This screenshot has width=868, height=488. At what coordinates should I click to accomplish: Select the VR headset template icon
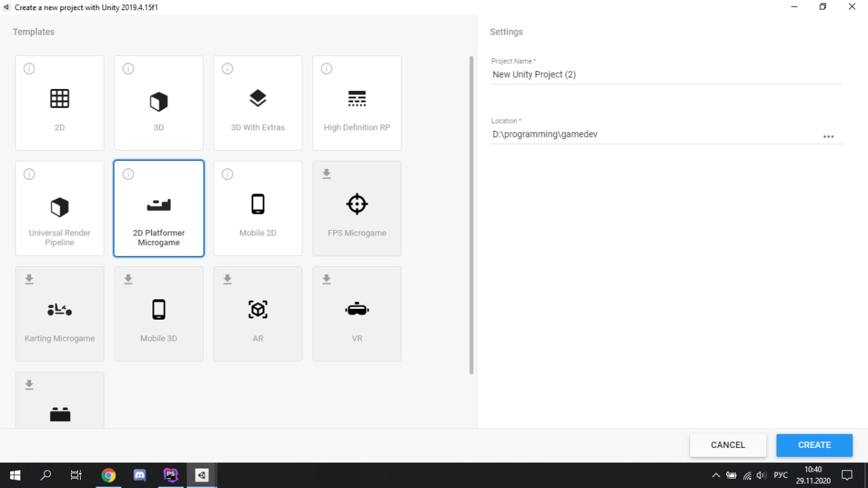pos(357,309)
